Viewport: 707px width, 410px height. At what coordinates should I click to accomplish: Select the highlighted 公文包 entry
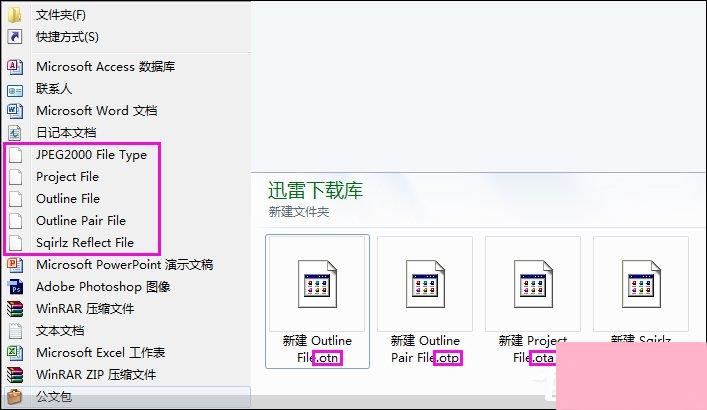(x=126, y=396)
